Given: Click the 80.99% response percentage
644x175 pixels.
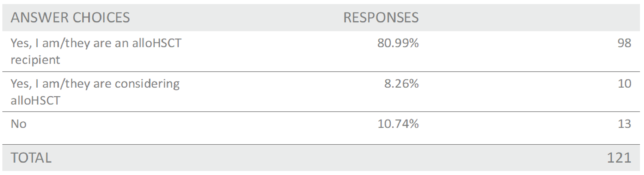Looking at the screenshot, I should (x=398, y=43).
